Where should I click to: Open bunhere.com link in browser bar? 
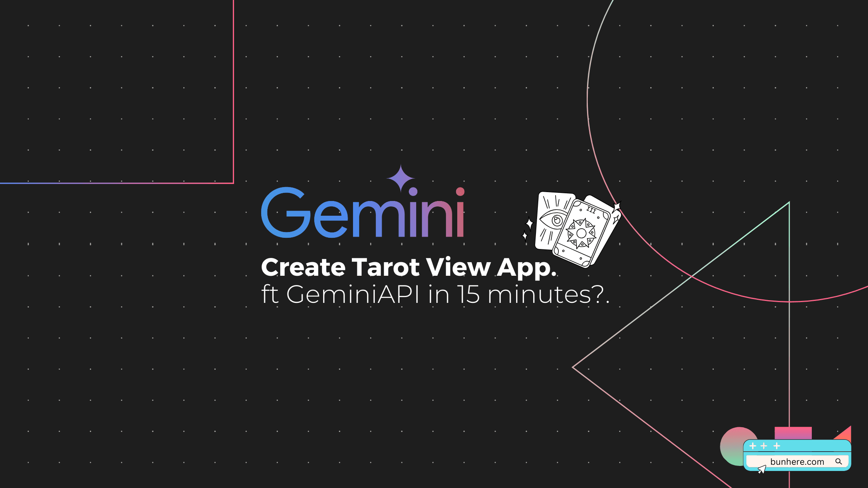pyautogui.click(x=799, y=459)
